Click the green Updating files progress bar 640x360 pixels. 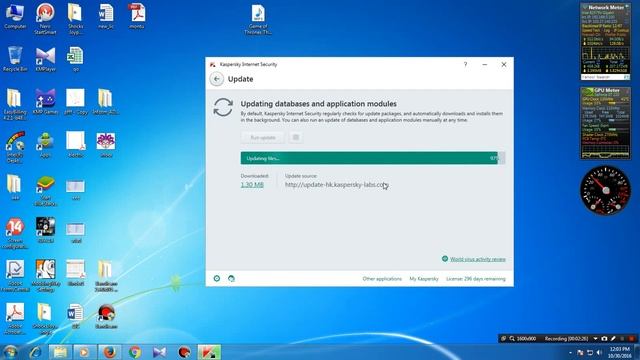(373, 158)
